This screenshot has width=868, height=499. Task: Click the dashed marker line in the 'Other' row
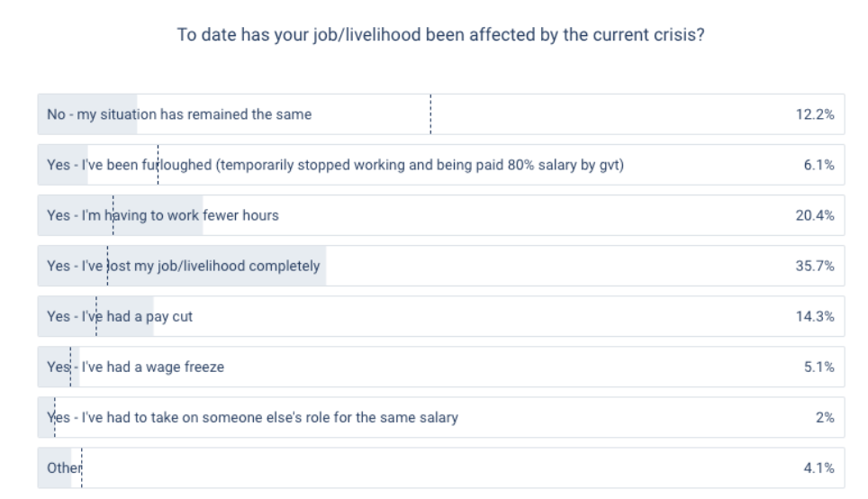tap(82, 467)
